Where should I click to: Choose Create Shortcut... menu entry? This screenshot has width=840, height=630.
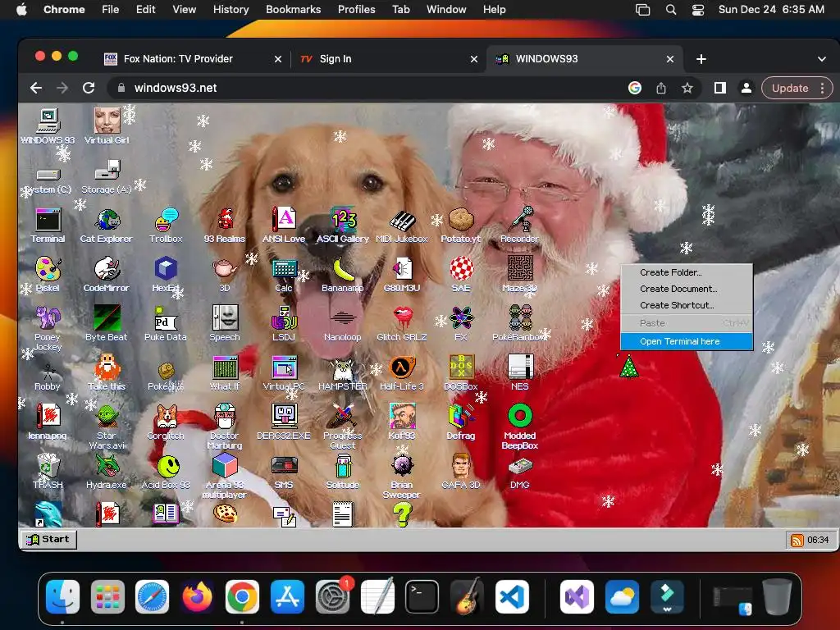pyautogui.click(x=687, y=305)
